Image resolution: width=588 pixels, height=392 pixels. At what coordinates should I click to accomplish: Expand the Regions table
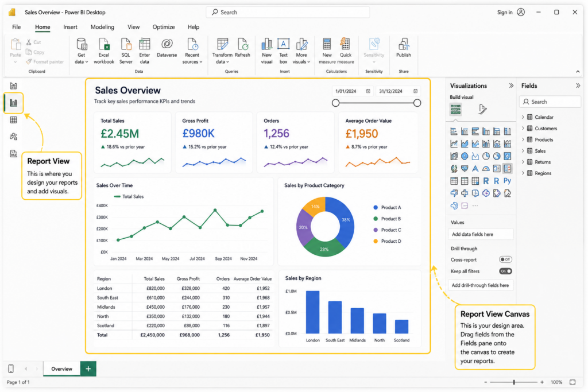[523, 173]
